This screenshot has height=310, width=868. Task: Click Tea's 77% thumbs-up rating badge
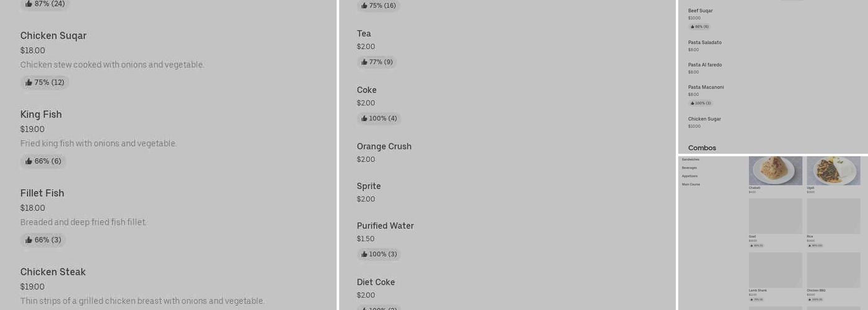376,62
